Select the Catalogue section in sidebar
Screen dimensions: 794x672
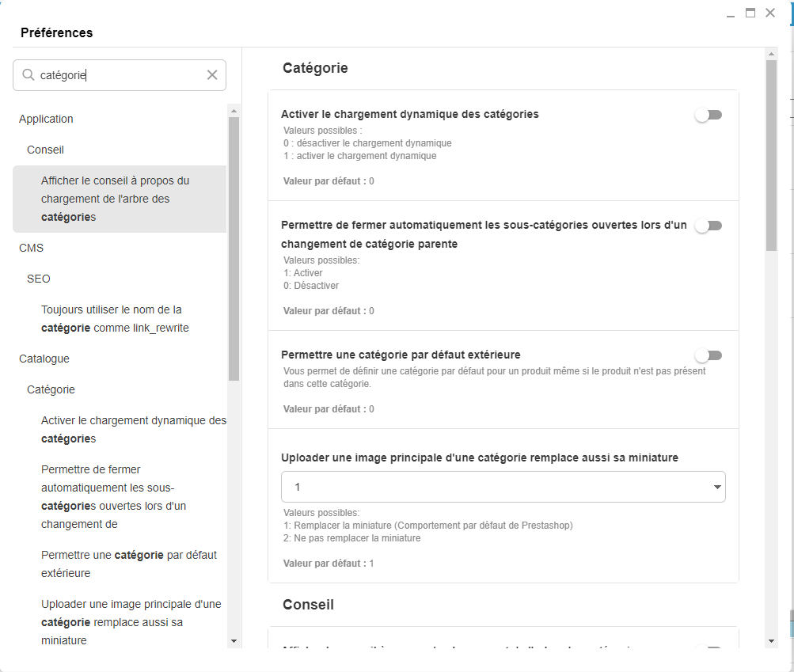44,359
